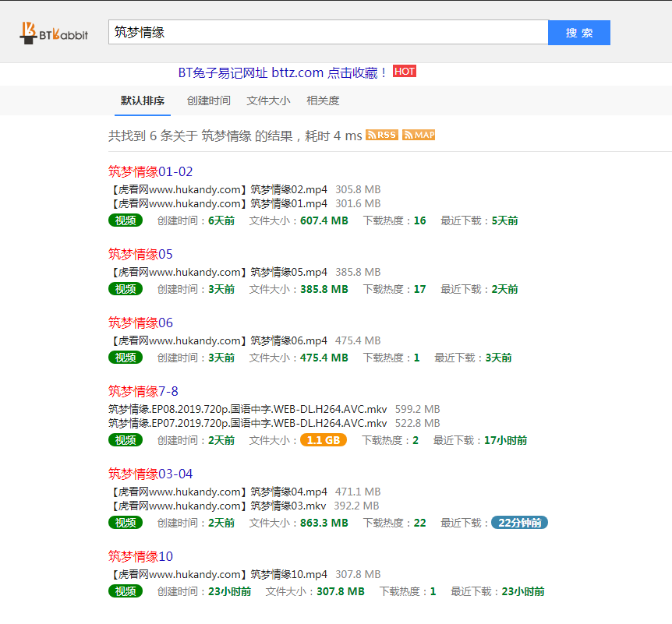672x624 pixels.
Task: Click the BTRabbit logo
Action: [x=54, y=33]
